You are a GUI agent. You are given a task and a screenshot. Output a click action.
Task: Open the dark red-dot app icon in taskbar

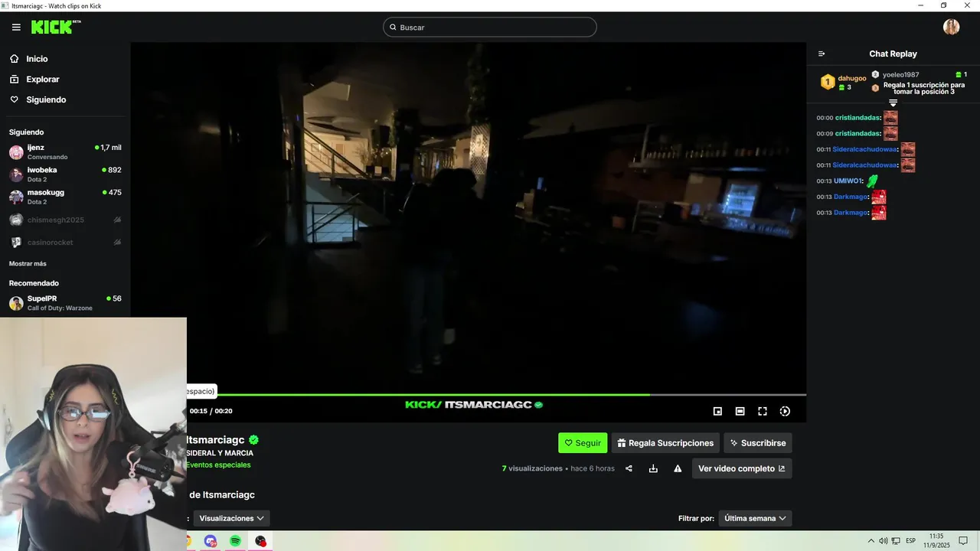tap(260, 541)
